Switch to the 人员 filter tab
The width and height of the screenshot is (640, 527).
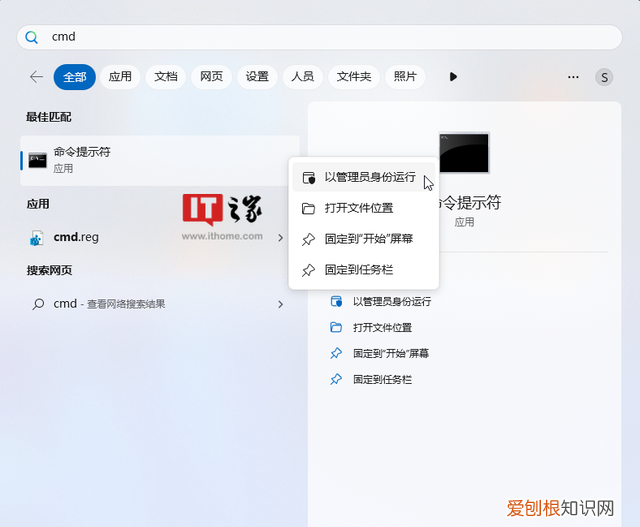tap(302, 77)
